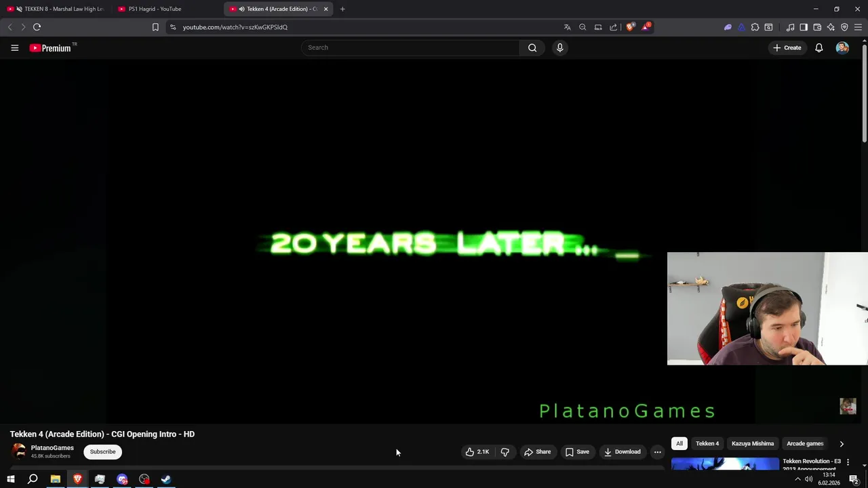Switch to TEKKEN 8 Marshal Law tab
This screenshot has height=488, width=868.
56,9
